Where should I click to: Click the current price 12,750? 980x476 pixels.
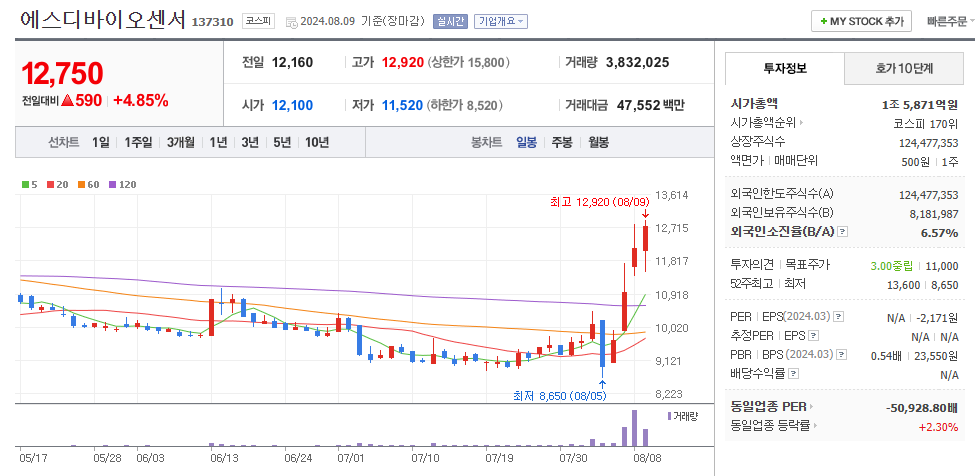(62, 74)
